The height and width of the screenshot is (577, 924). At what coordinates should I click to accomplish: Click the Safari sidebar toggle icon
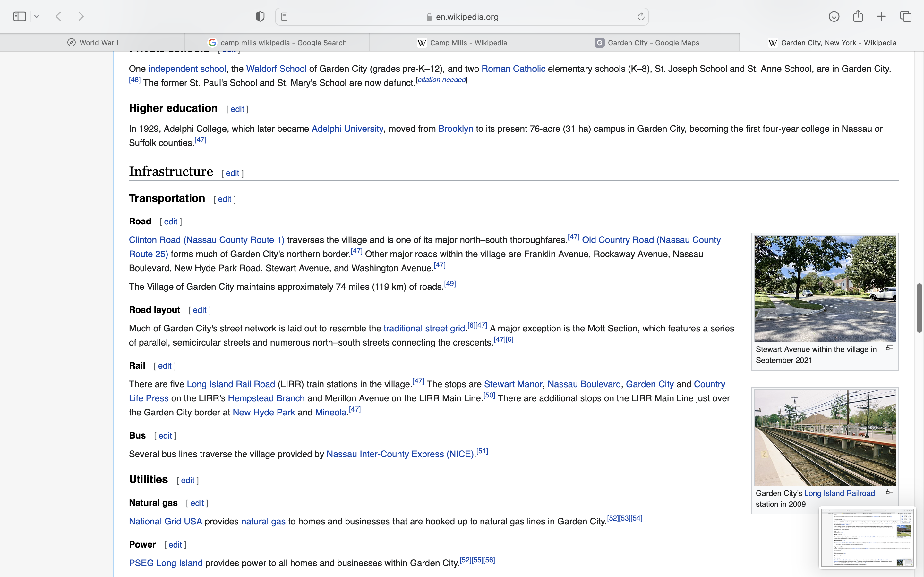[20, 16]
